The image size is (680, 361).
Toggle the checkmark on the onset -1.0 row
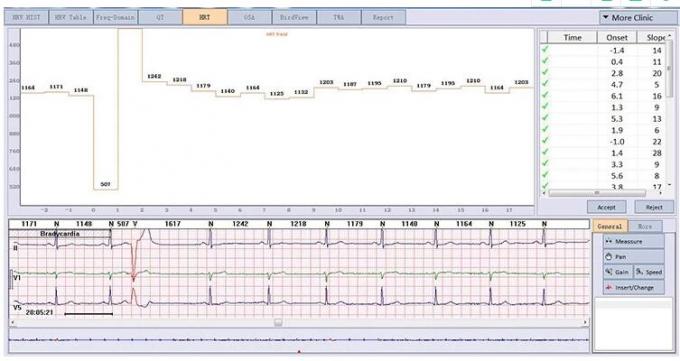pyautogui.click(x=545, y=141)
